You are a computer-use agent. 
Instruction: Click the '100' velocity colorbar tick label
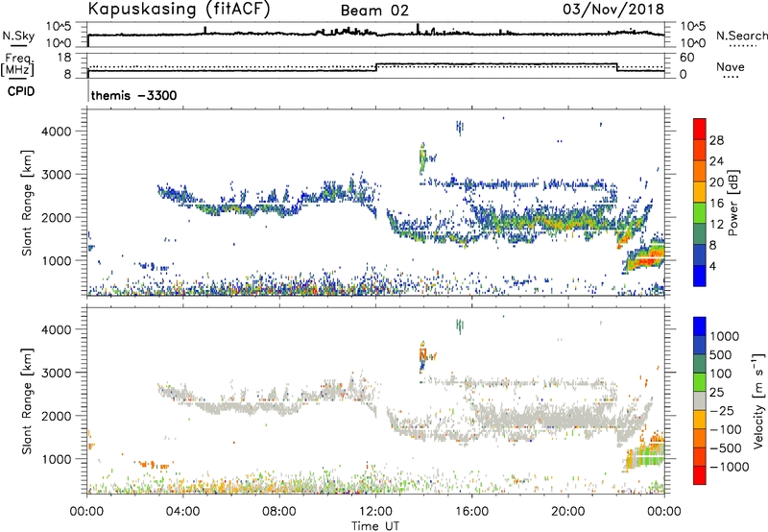(x=721, y=374)
